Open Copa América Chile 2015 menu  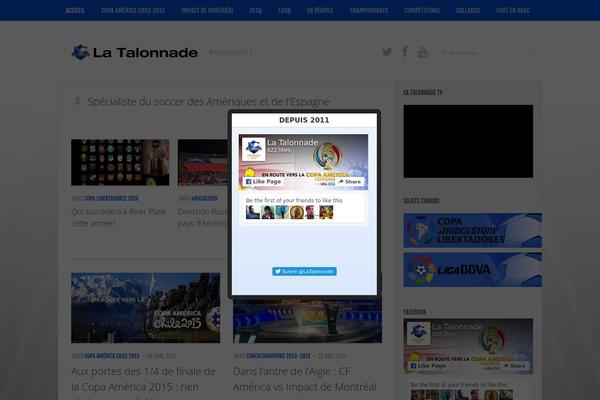pyautogui.click(x=133, y=11)
